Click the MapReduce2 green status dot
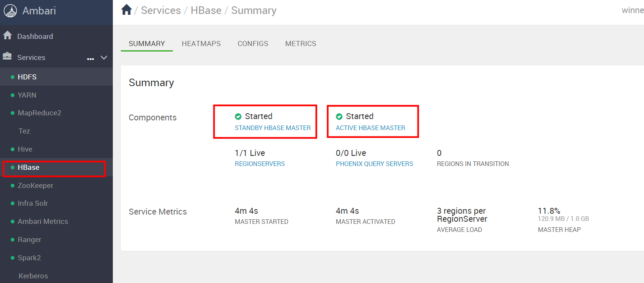The height and width of the screenshot is (283, 644). (13, 113)
